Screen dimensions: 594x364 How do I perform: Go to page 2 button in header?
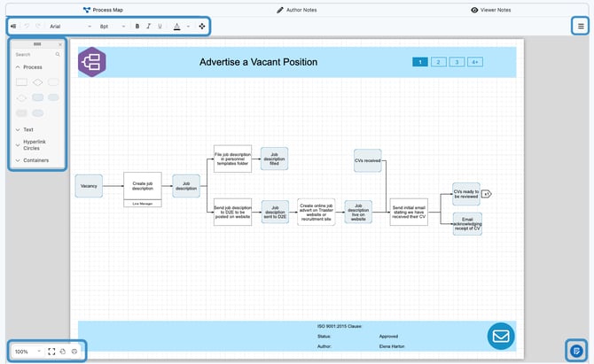coord(438,62)
